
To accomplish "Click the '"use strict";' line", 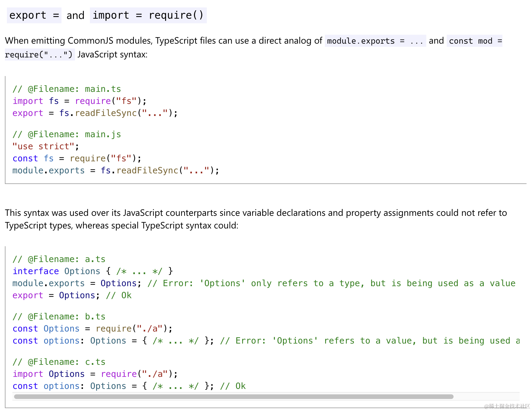I will [46, 146].
